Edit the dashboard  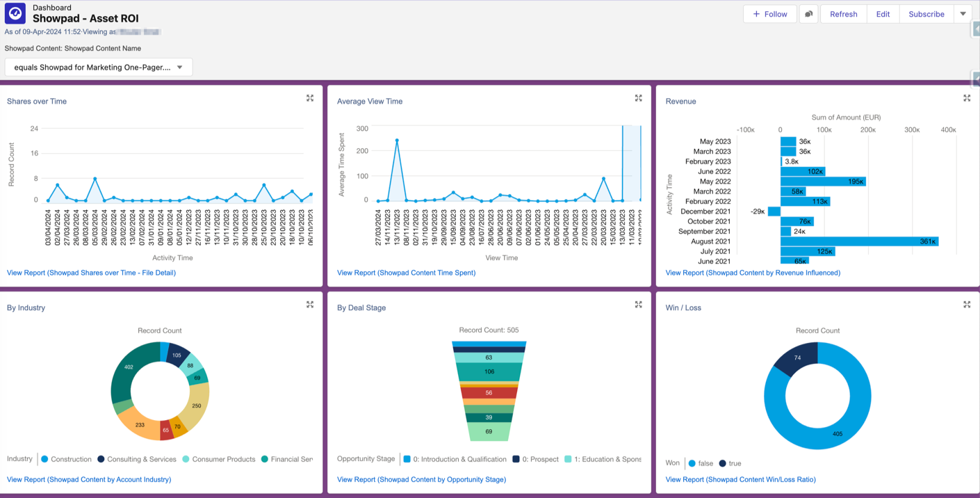click(883, 14)
